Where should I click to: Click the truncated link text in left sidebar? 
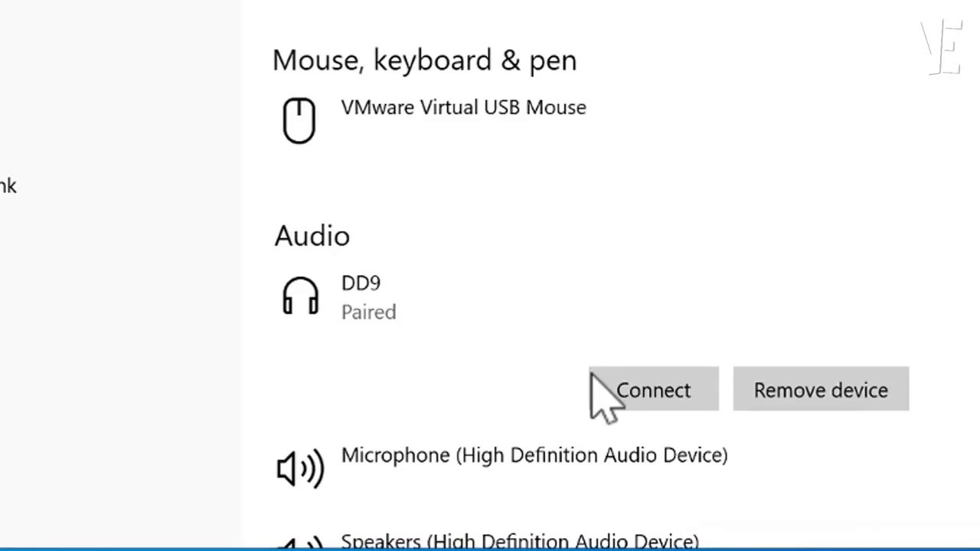(x=8, y=186)
